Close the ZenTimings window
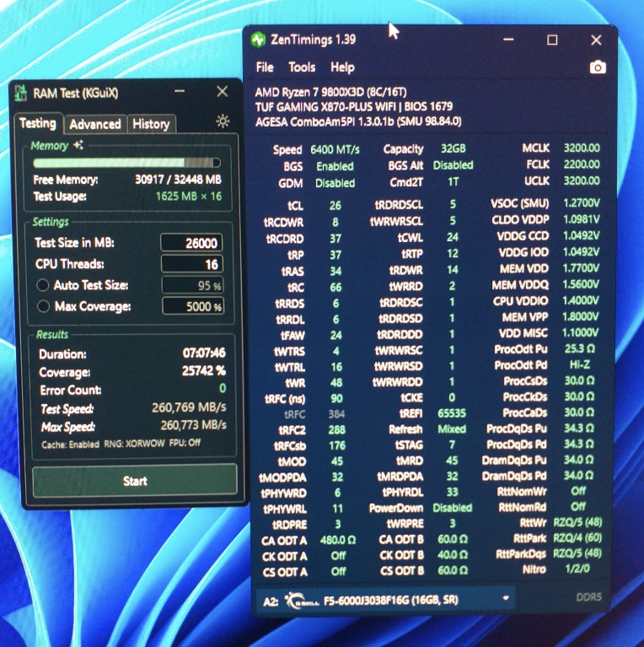 pos(596,40)
